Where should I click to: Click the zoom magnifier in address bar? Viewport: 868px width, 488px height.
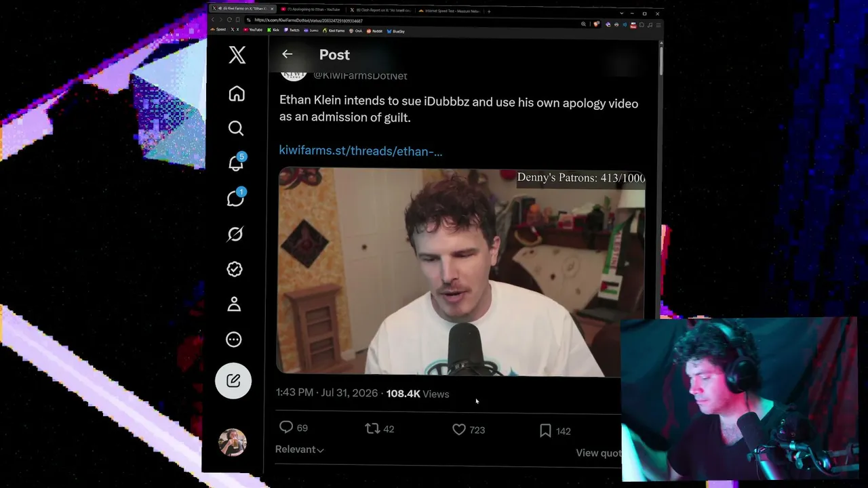pos(583,24)
